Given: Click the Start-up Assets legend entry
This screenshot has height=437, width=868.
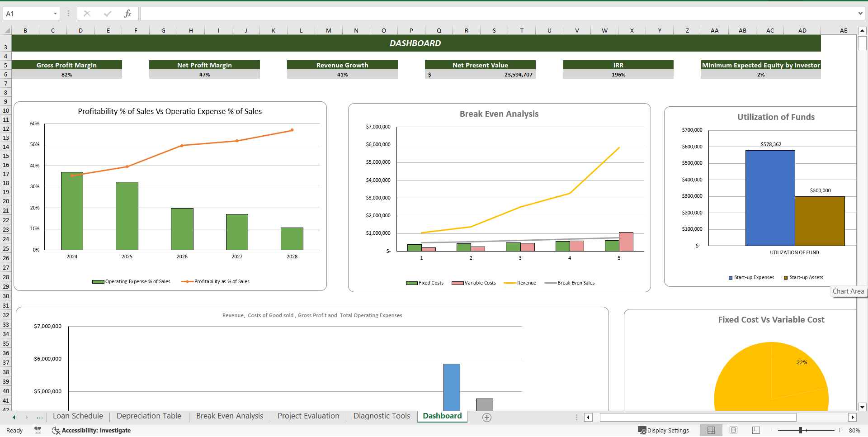Looking at the screenshot, I should 803,277.
